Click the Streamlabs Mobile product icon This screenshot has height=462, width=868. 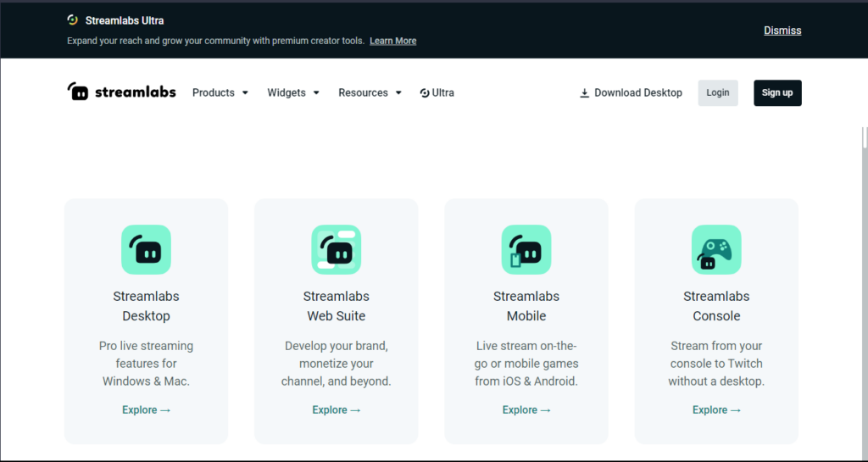pos(526,249)
